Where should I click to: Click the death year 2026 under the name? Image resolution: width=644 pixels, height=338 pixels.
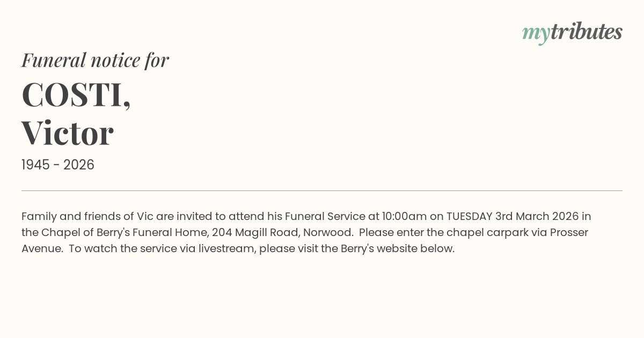(x=79, y=165)
